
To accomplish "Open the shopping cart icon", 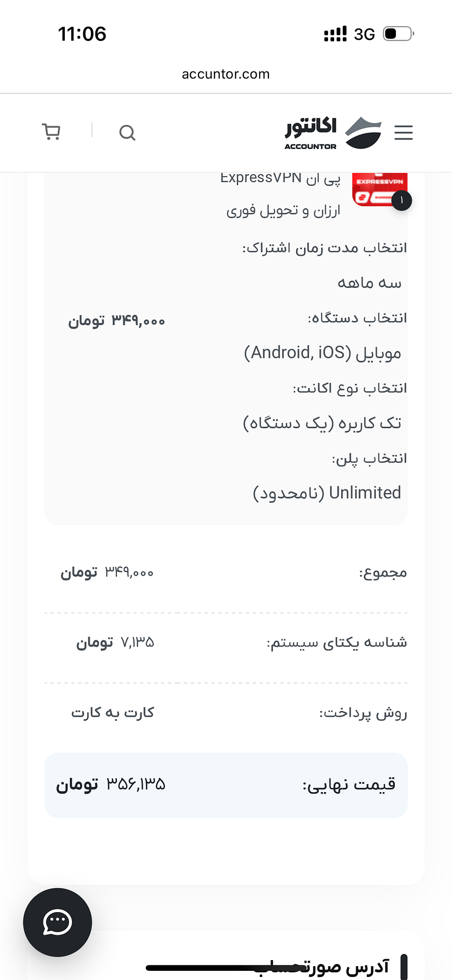I will 51,132.
